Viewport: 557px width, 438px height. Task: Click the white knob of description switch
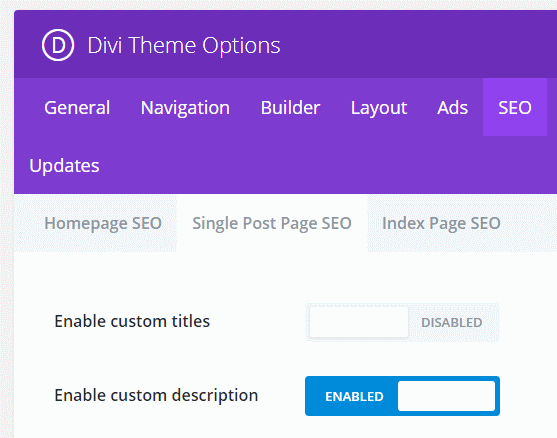[x=447, y=396]
